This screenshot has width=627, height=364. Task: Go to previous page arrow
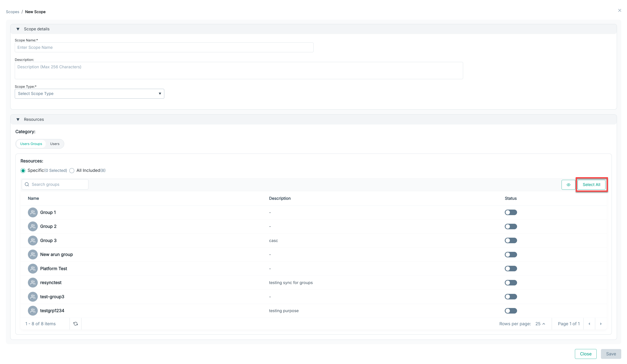pos(589,324)
